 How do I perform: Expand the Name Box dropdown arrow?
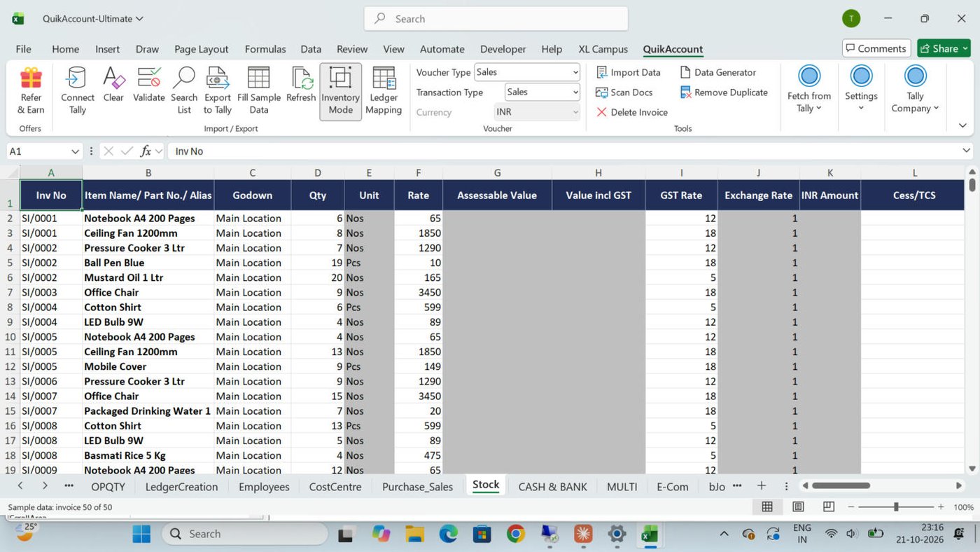76,151
